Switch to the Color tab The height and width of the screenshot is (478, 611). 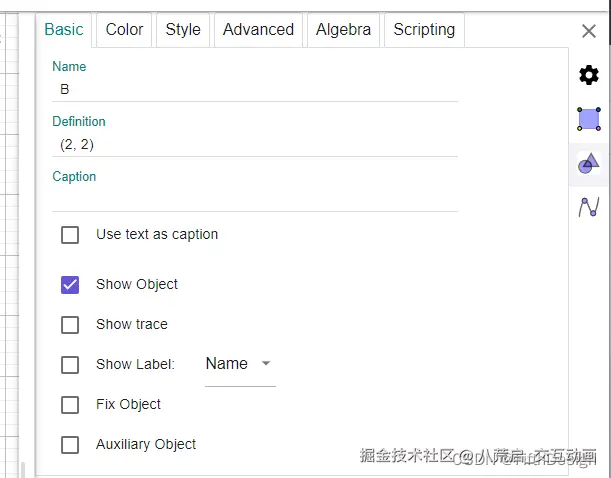point(124,30)
